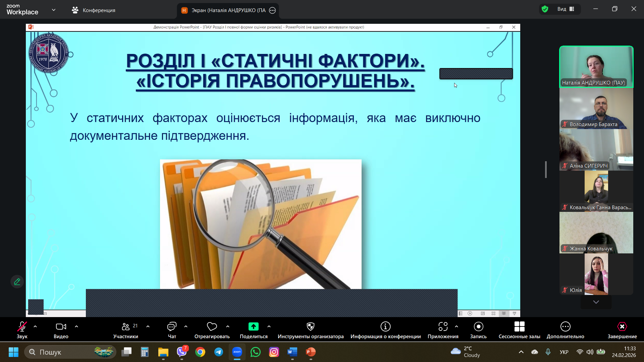This screenshot has height=362, width=644.
Task: Expand audio options arrow next to Звук
Action: click(35, 326)
